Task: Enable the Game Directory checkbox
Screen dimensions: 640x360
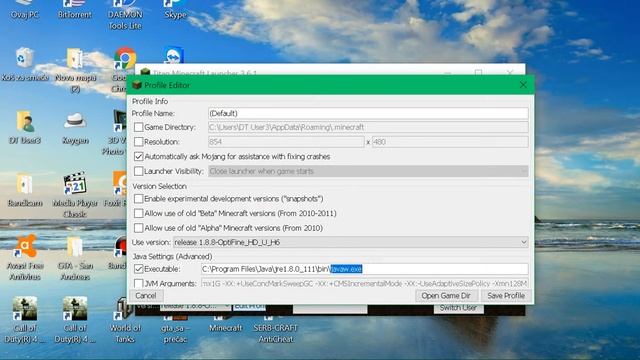Action: click(x=138, y=127)
